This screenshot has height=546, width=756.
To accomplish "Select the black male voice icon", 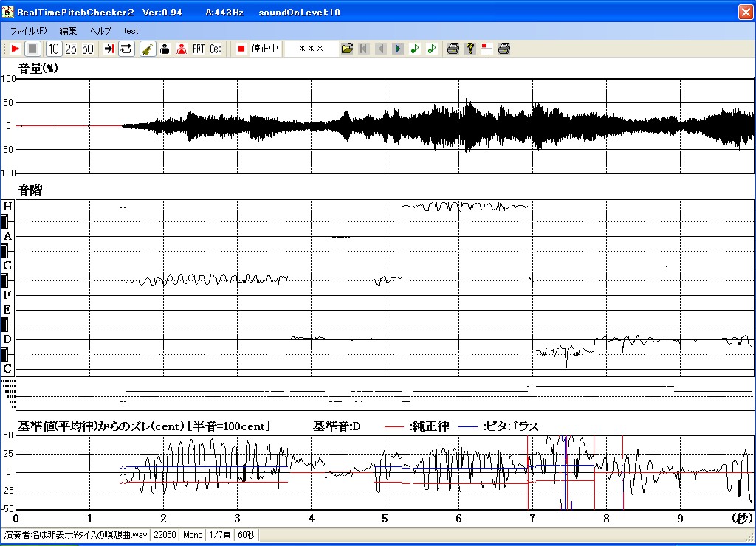I will click(x=165, y=49).
